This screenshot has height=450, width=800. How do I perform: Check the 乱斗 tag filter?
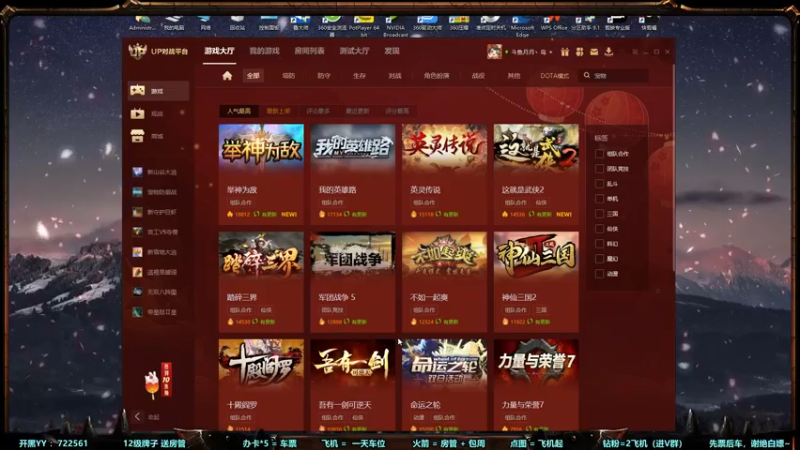tap(599, 184)
